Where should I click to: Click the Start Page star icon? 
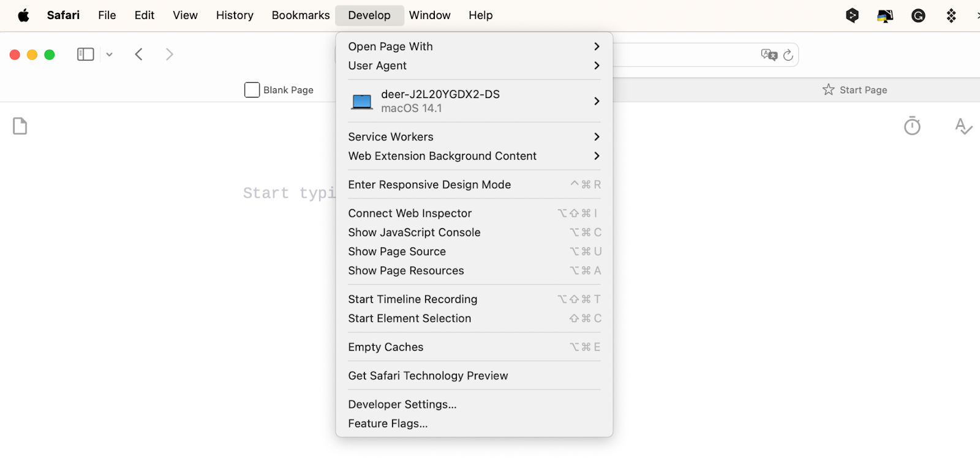(828, 89)
